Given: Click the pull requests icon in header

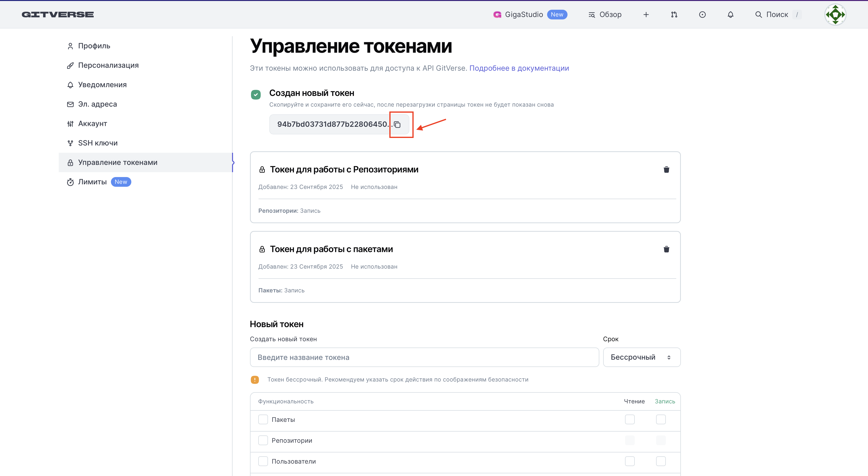Looking at the screenshot, I should coord(674,15).
